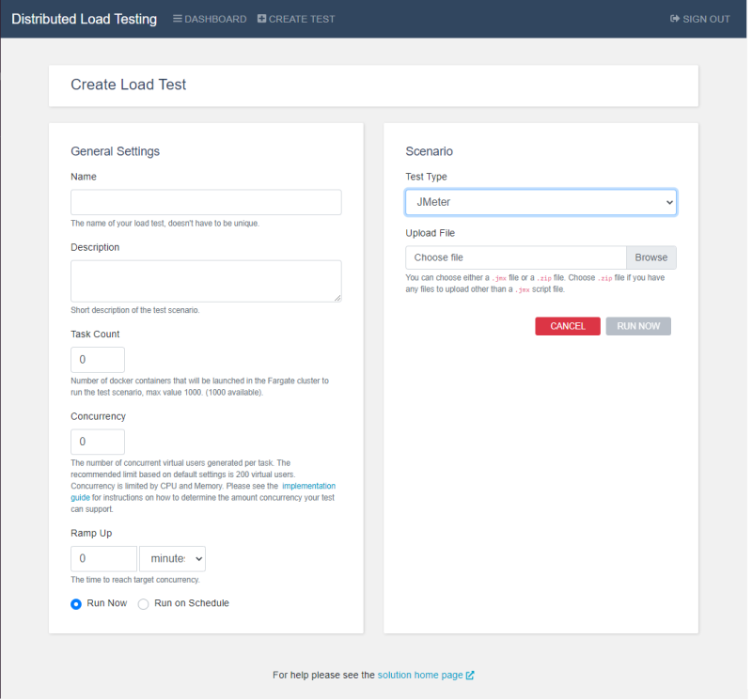Click the RUN NOW button
Image resolution: width=752 pixels, height=700 pixels.
point(638,326)
